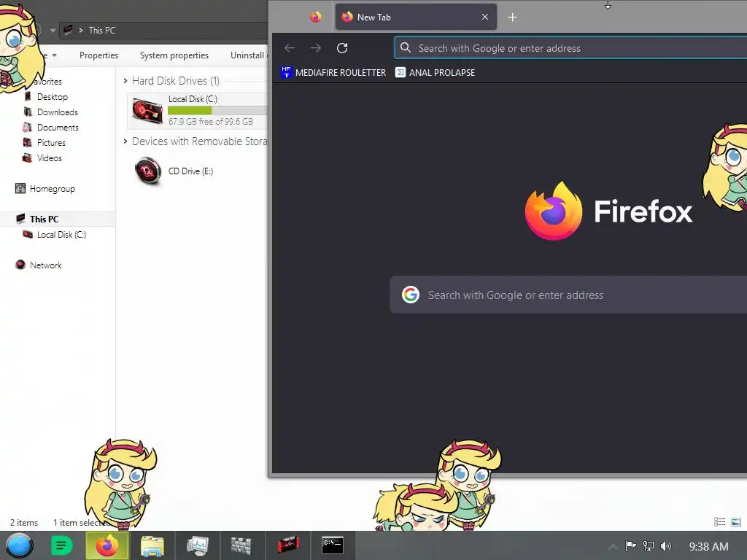Open Pictures in Explorer sidebar

51,142
